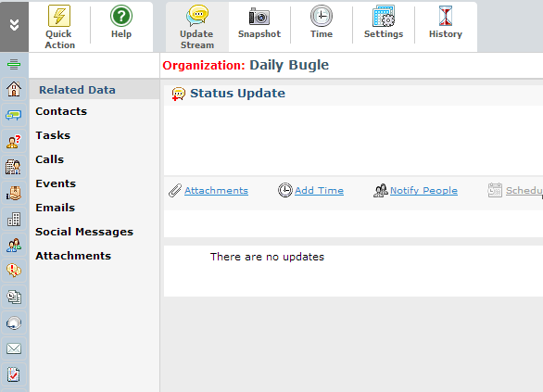The height and width of the screenshot is (392, 543).
Task: Open the envelope mail sidebar icon
Action: pos(14,348)
